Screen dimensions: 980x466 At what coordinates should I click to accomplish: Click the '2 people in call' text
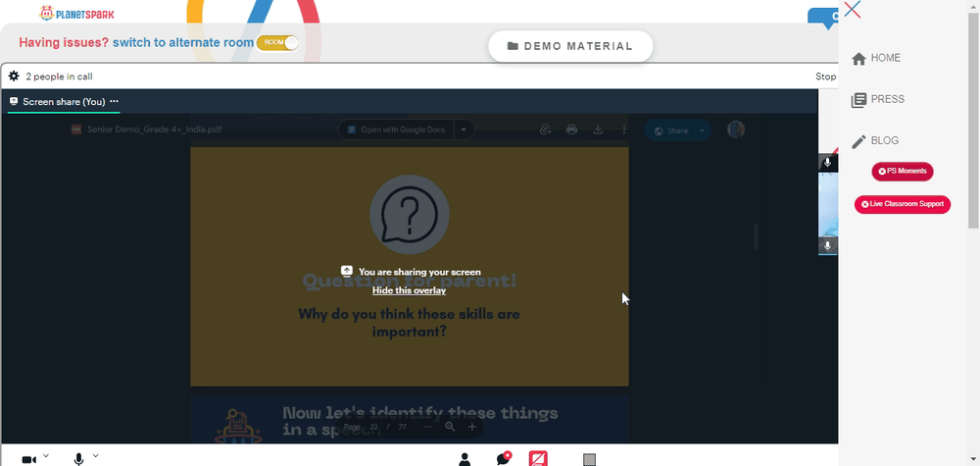[60, 77]
